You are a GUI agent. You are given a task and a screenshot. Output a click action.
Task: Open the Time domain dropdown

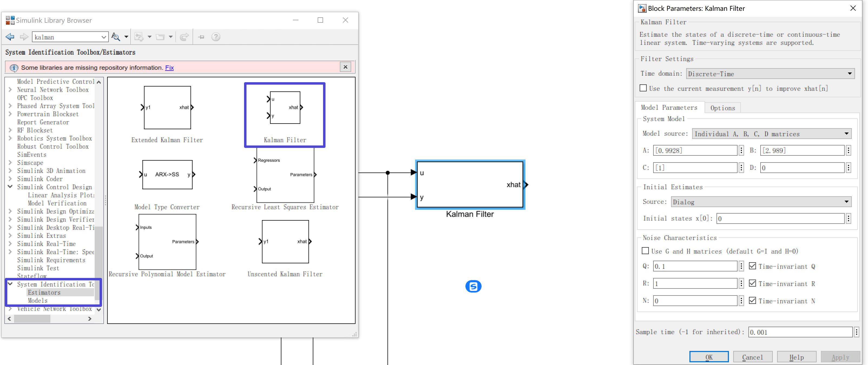(770, 74)
